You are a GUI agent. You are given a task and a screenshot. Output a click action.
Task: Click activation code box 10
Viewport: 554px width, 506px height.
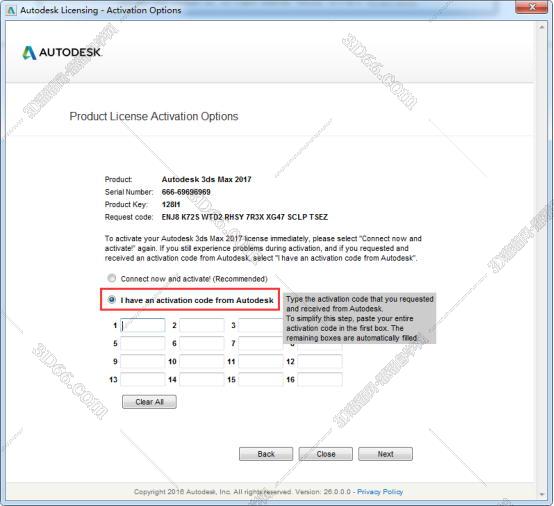pyautogui.click(x=202, y=361)
